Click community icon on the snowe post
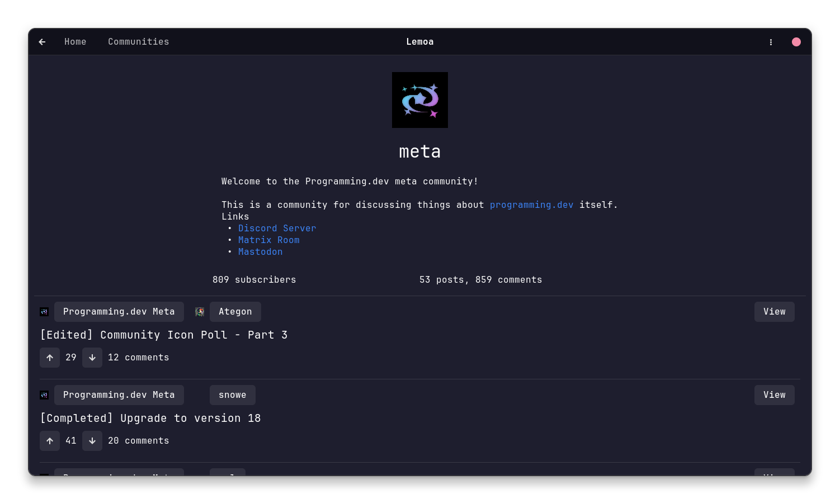This screenshot has width=840, height=504. tap(44, 395)
